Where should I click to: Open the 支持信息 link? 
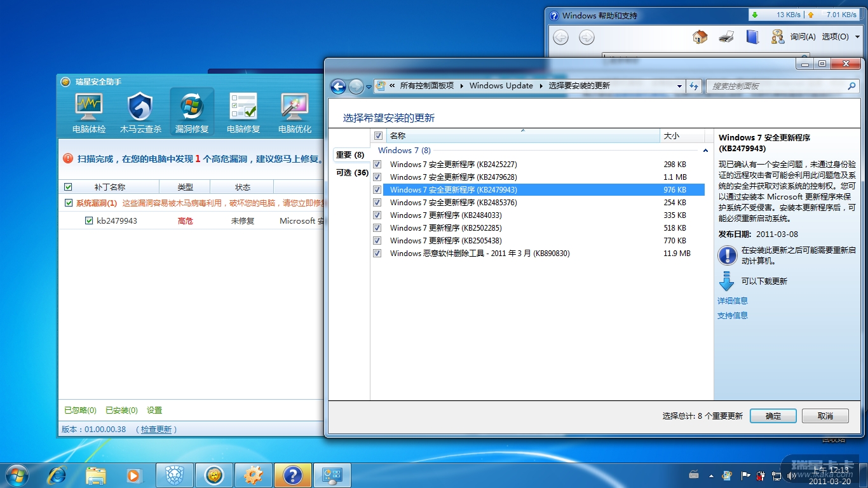pos(733,316)
